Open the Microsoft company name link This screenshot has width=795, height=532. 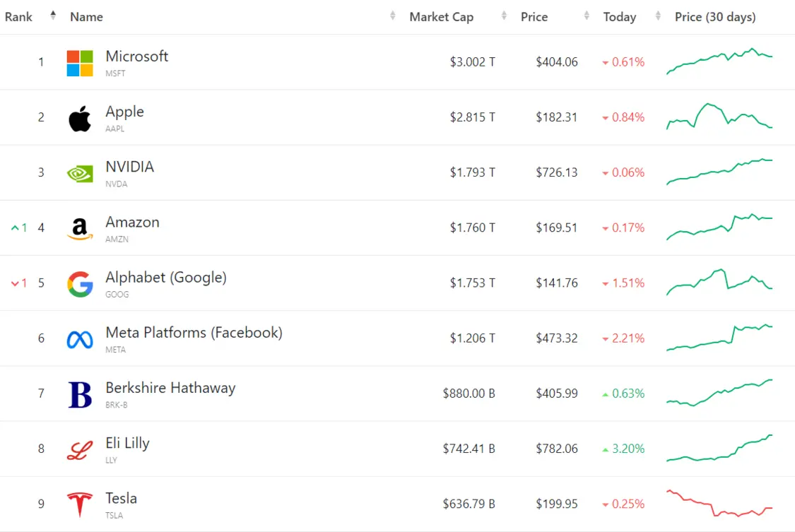[x=137, y=57]
